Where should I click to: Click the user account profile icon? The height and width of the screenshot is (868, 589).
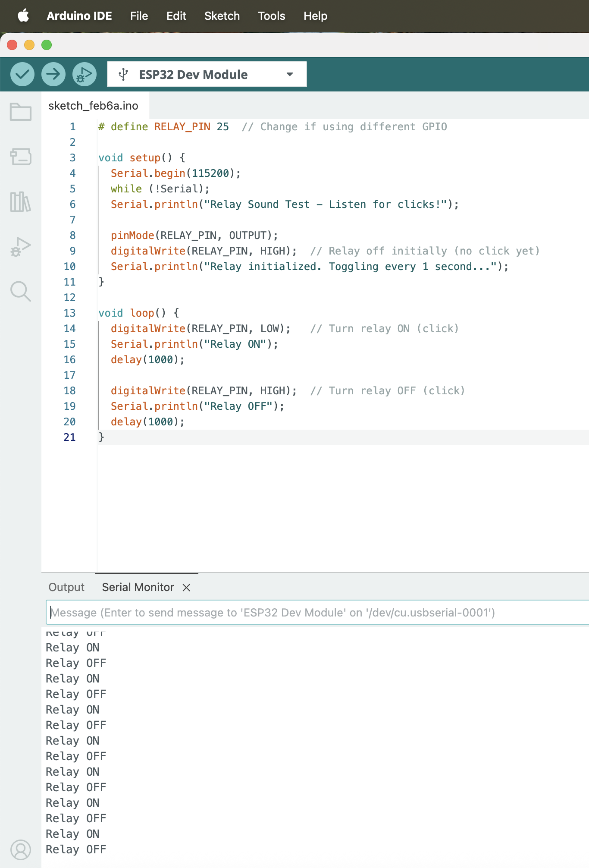coord(21,850)
